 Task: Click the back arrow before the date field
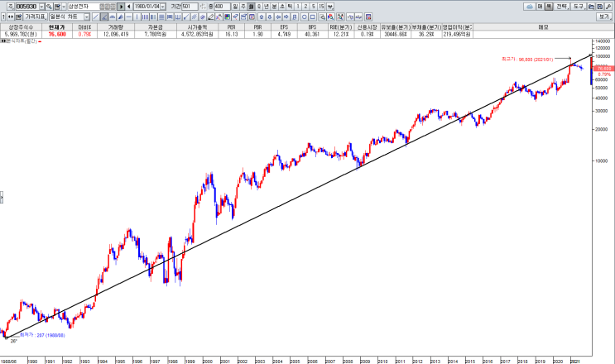[x=128, y=7]
